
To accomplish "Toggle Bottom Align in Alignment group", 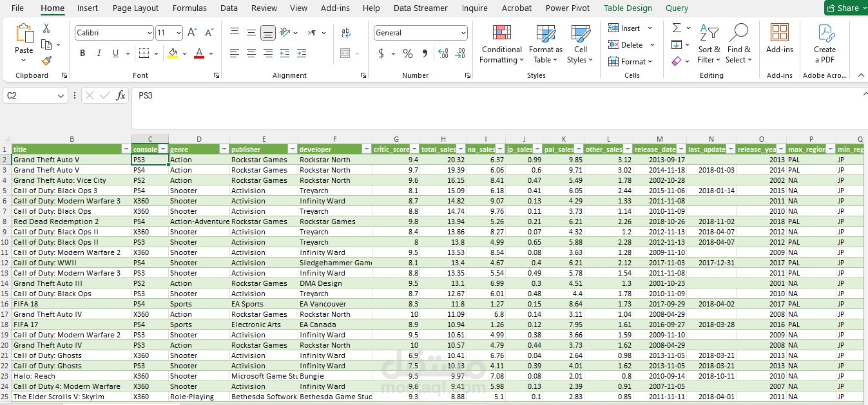I will pyautogui.click(x=268, y=32).
